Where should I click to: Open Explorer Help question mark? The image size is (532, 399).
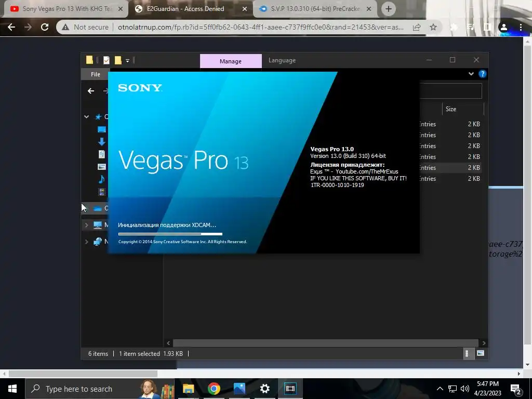[x=482, y=74]
